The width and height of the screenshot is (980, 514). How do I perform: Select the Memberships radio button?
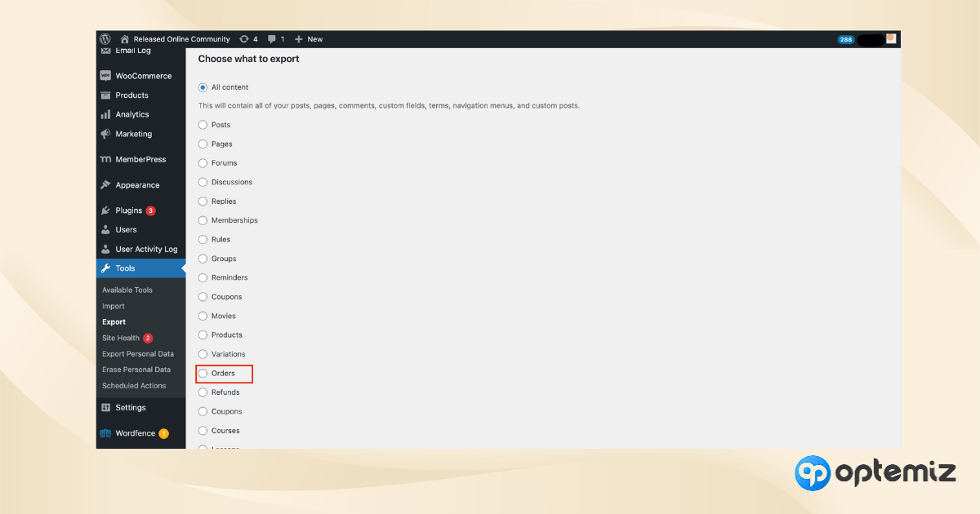(203, 220)
